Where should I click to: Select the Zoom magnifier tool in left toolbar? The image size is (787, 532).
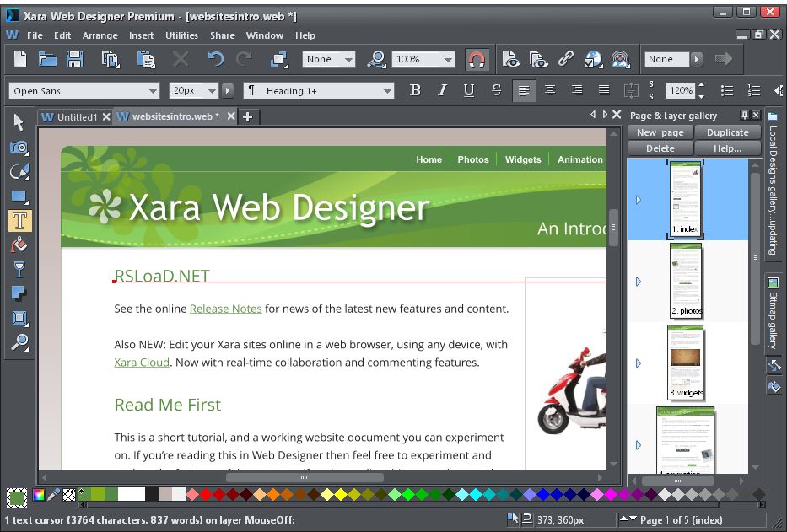19,341
